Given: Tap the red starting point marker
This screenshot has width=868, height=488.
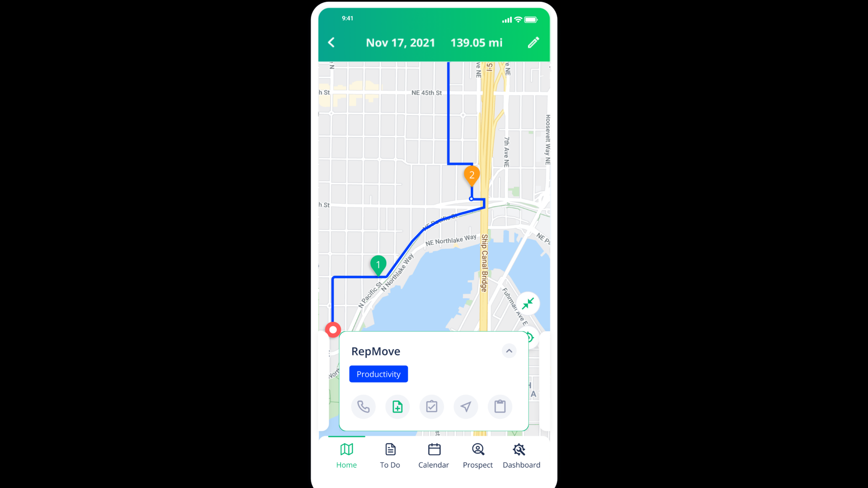Looking at the screenshot, I should pyautogui.click(x=333, y=329).
